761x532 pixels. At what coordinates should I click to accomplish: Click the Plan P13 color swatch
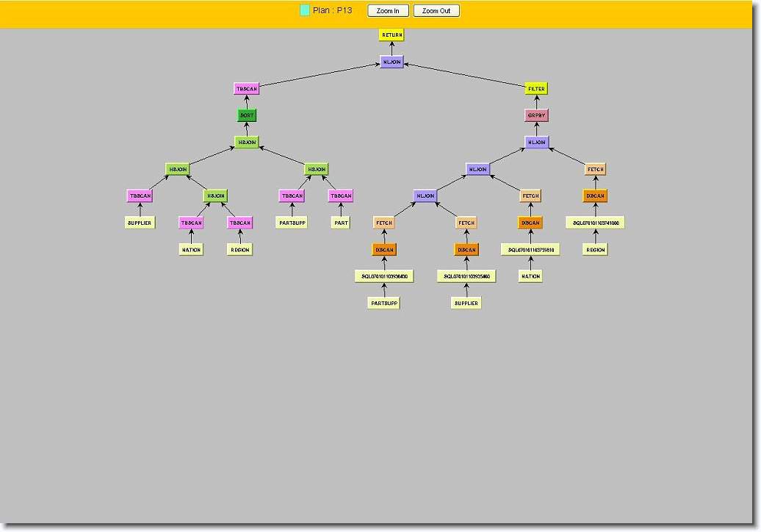pos(305,10)
